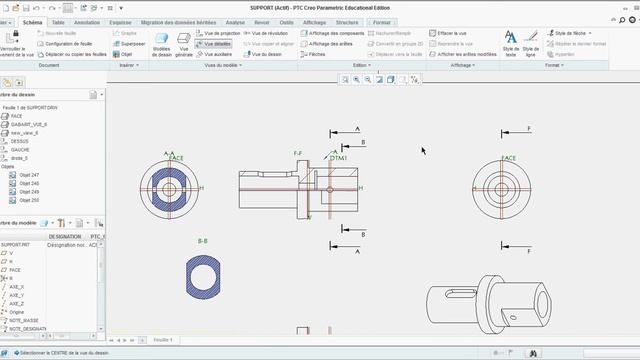Switch to the Table ribbon tab
640x360 pixels.
point(58,22)
